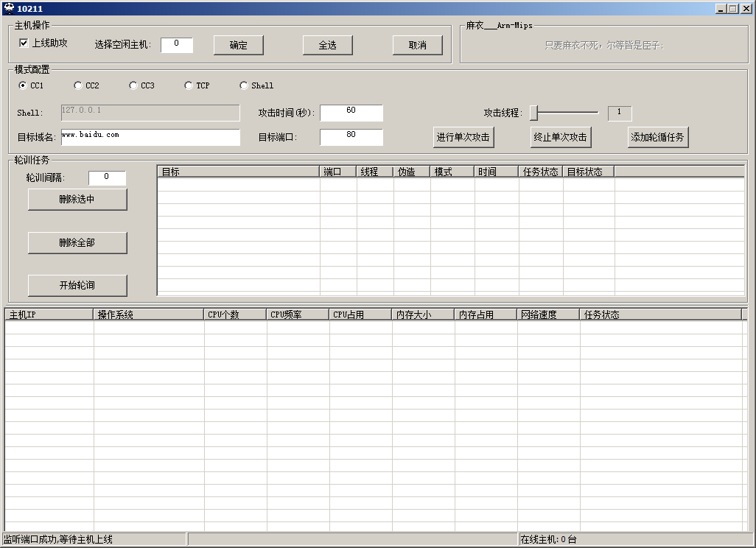Click the 攻击线程 slider handle
756x548 pixels.
[534, 113]
